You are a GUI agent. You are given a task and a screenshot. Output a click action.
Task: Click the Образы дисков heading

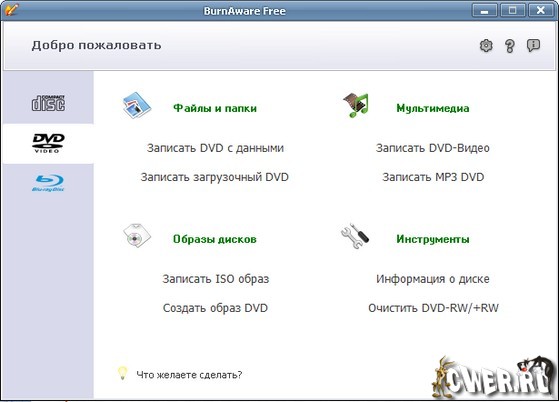tap(215, 239)
